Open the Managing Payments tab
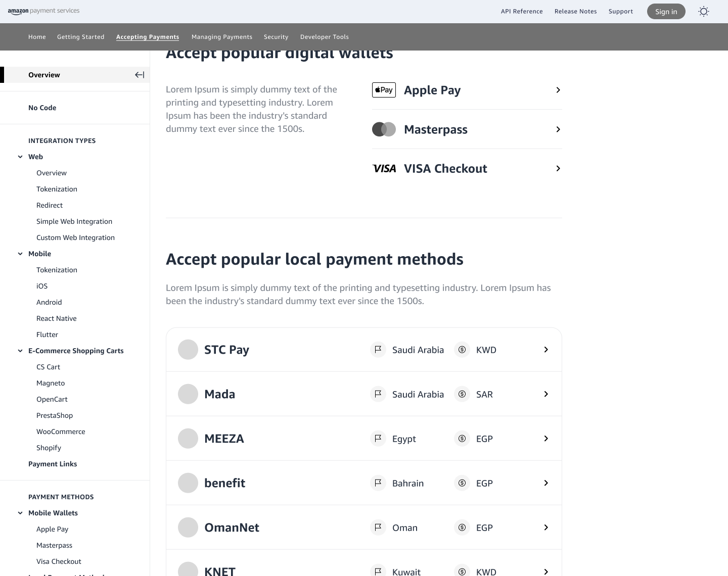728x576 pixels. click(x=222, y=37)
